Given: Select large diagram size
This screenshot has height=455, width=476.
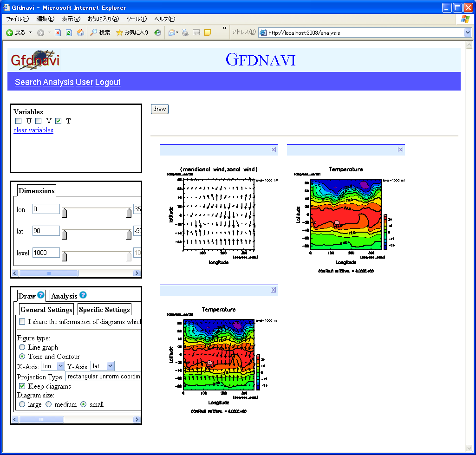Looking at the screenshot, I should [22, 404].
